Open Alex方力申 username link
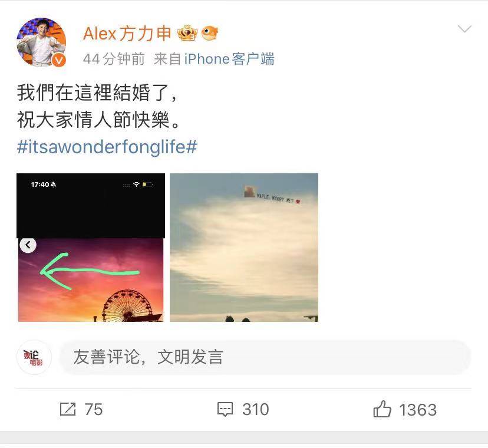488x448 pixels. point(127,34)
